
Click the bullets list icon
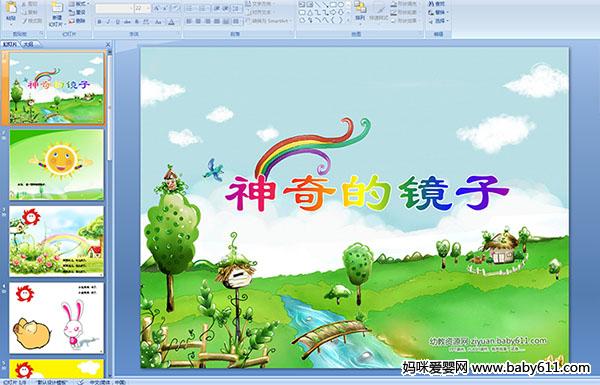point(190,8)
